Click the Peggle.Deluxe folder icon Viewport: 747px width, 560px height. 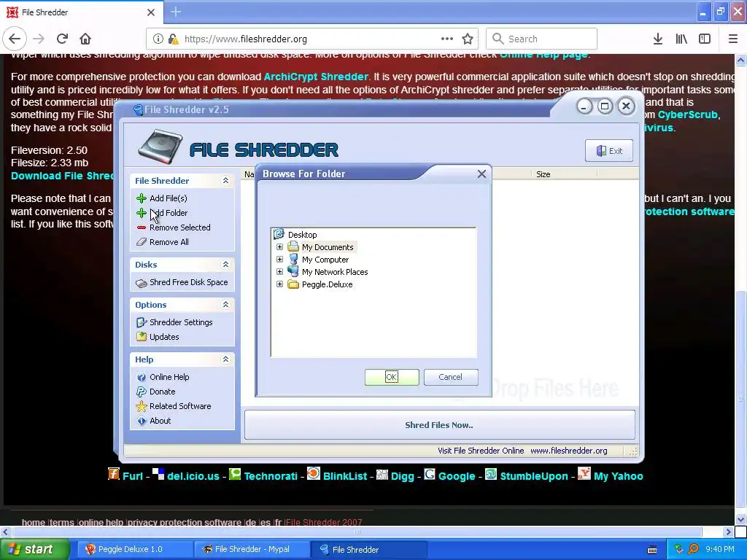(x=293, y=284)
